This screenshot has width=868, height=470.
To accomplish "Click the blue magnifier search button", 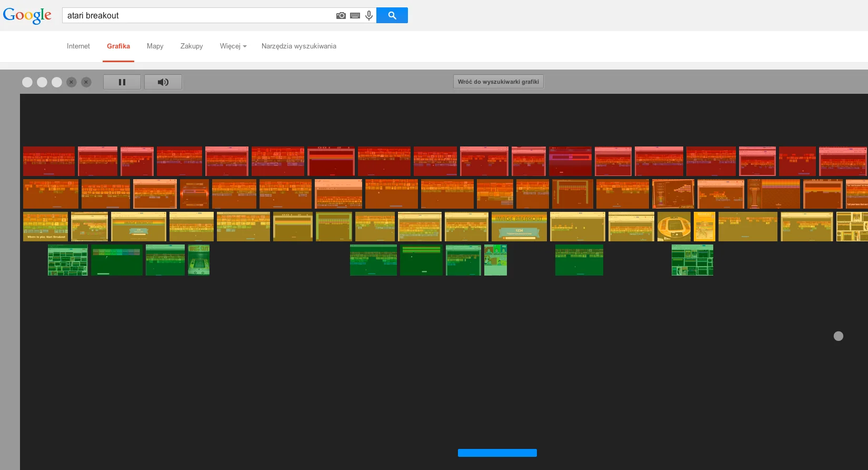I will 392,15.
